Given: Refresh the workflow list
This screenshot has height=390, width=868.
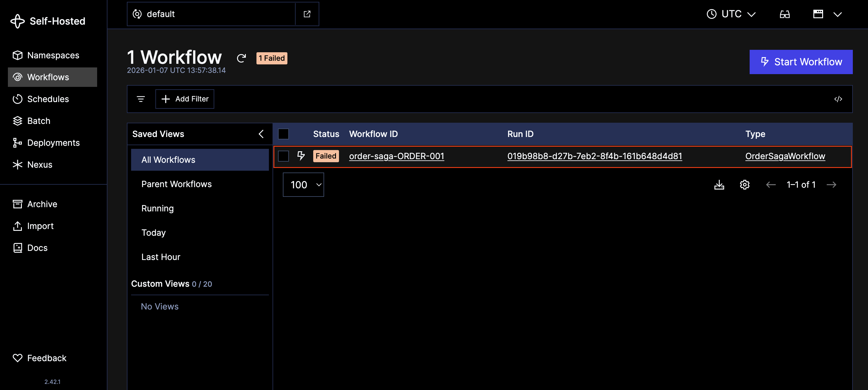Looking at the screenshot, I should (x=241, y=58).
